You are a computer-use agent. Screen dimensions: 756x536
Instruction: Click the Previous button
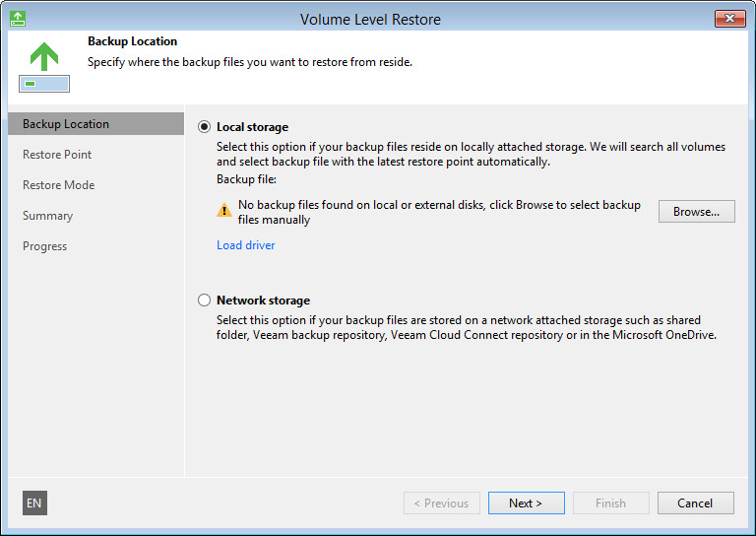[442, 503]
